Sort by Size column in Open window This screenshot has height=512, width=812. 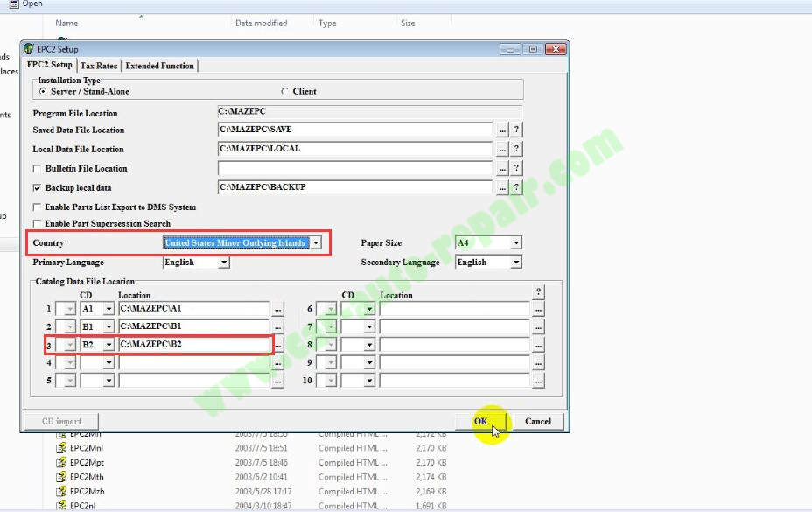(x=408, y=24)
